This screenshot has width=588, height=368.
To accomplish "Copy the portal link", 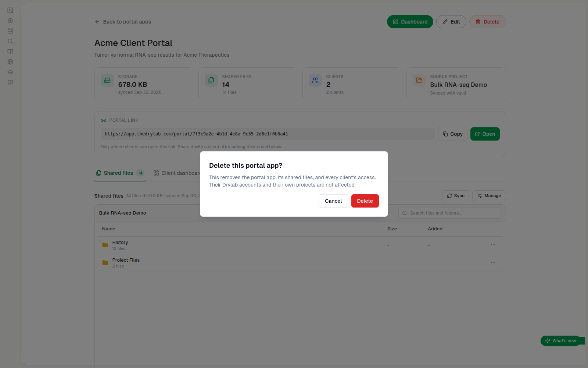I will tap(453, 134).
